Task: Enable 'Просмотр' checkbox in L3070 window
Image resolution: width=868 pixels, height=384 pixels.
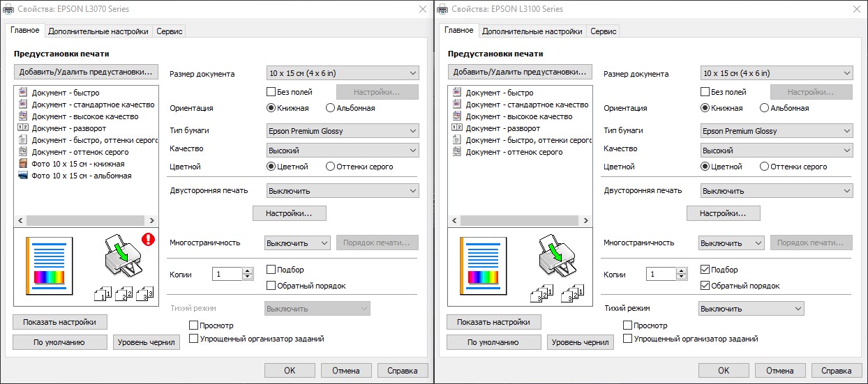Action: [194, 325]
